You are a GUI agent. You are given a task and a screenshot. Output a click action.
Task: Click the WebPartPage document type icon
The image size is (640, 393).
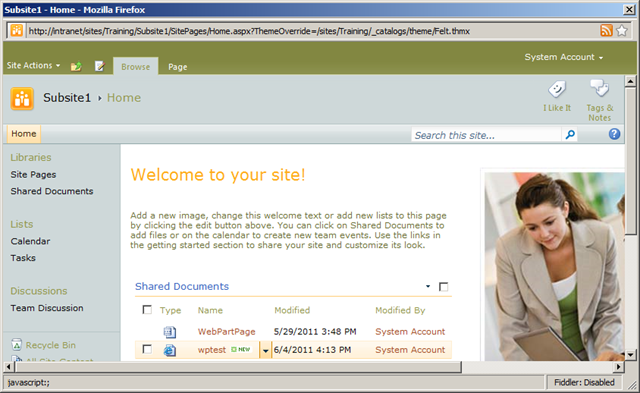pos(170,332)
